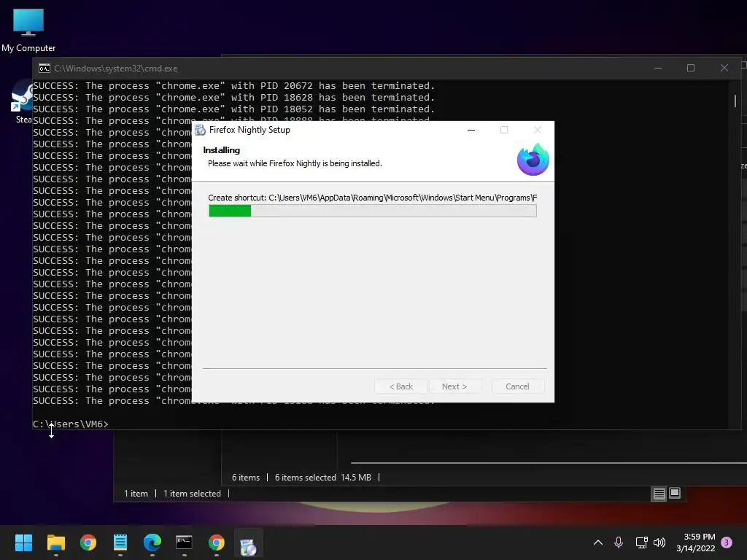Click the '6 items' count in Explorer
Image resolution: width=747 pixels, height=560 pixels.
tap(246, 477)
